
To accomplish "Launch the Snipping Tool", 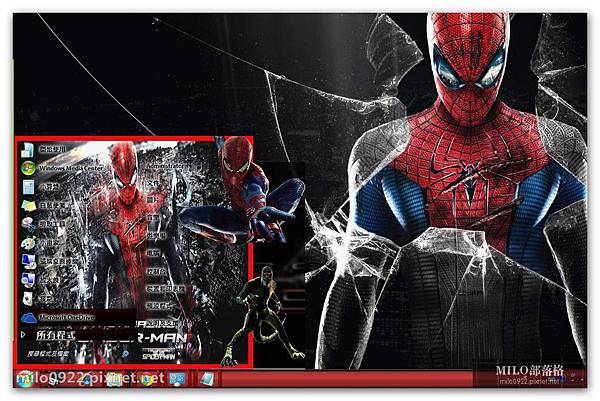I will click(44, 224).
